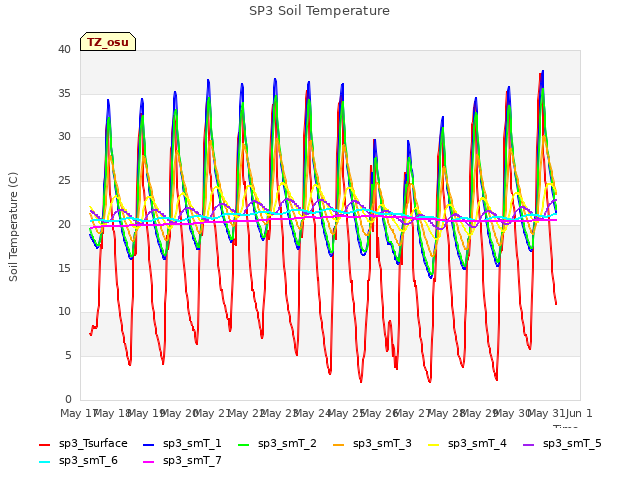Toggle sp3_smT_1 legend entry
The height and width of the screenshot is (480, 640).
[182, 444]
